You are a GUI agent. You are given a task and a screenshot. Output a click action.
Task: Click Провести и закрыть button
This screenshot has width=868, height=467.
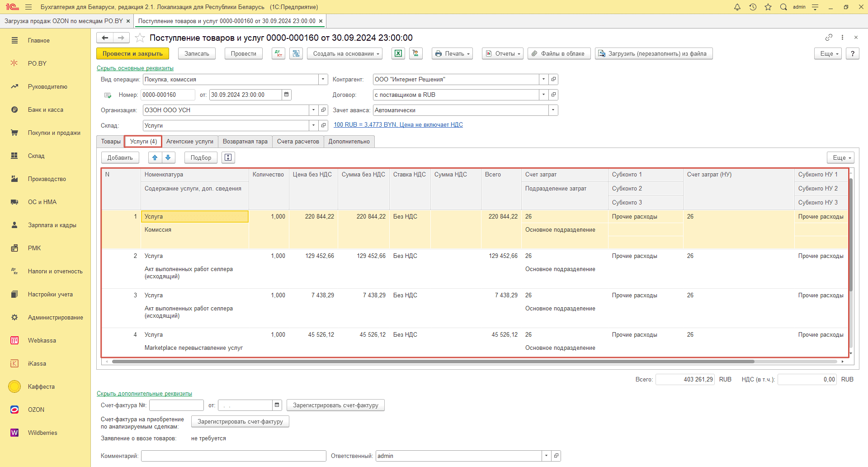[x=132, y=53]
